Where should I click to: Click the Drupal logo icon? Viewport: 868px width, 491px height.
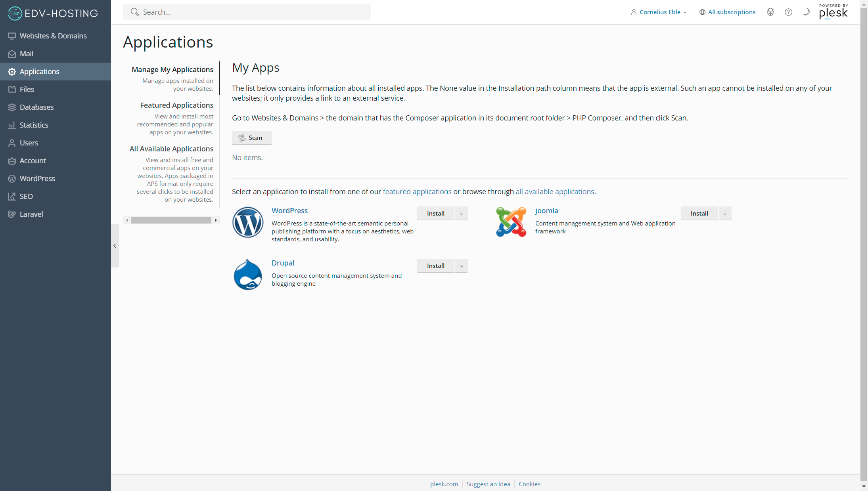click(x=247, y=274)
